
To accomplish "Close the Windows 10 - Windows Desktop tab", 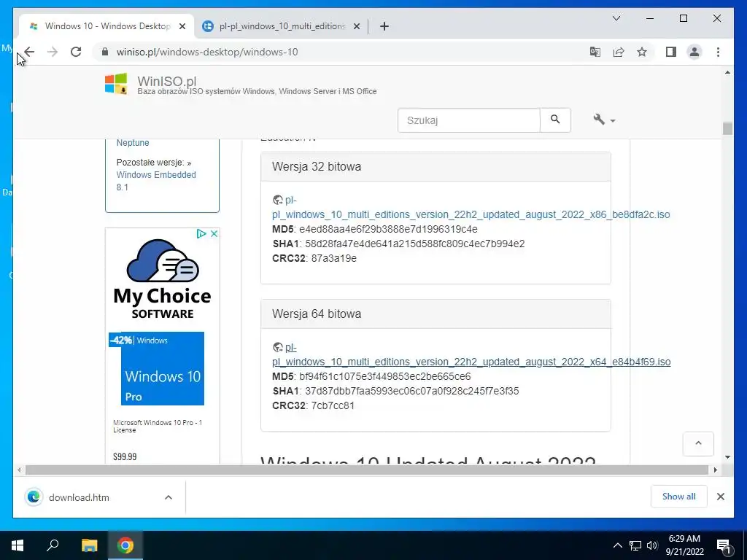I will tap(182, 26).
